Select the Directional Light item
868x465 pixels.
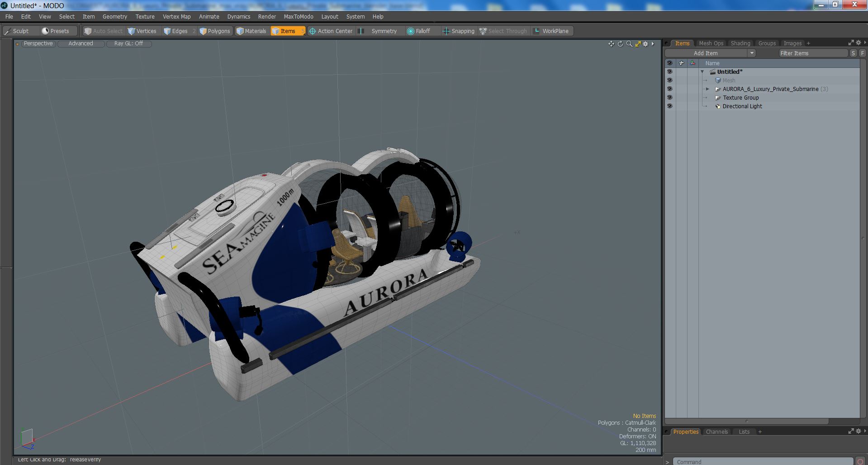point(742,106)
